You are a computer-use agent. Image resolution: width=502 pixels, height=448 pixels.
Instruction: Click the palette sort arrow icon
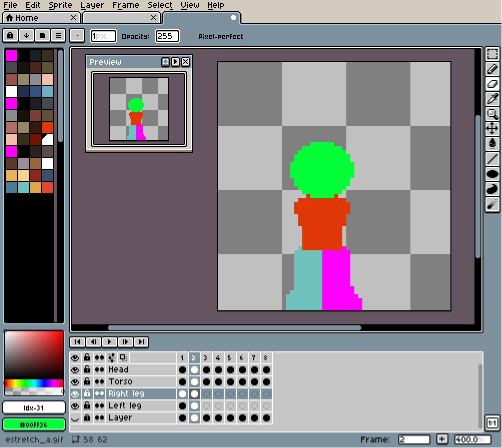[26, 36]
